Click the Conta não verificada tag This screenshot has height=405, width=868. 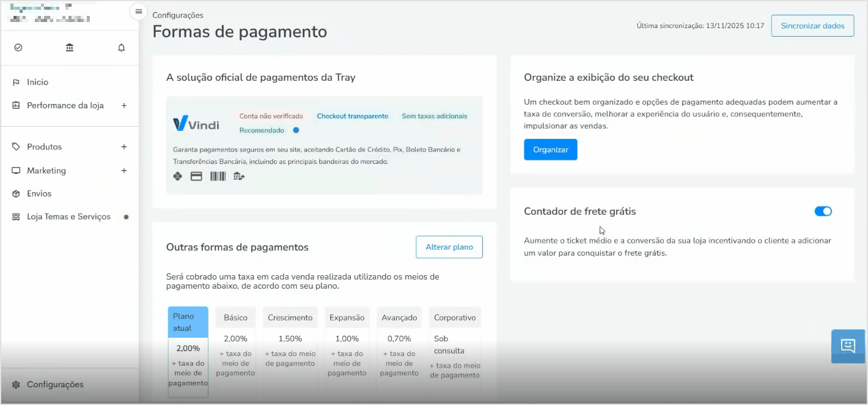click(271, 116)
